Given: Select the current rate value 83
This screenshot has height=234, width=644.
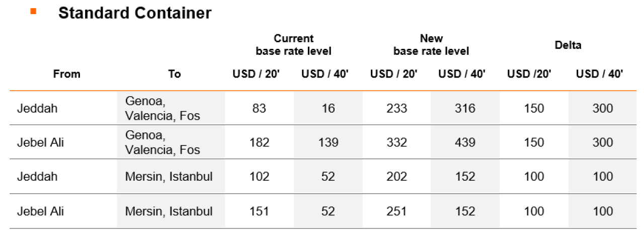Looking at the screenshot, I should 259,108.
